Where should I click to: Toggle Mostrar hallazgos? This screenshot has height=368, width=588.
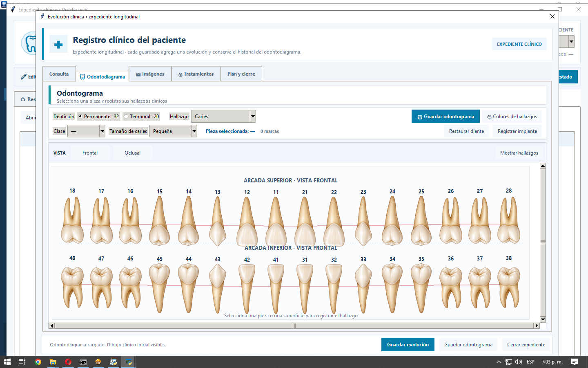pyautogui.click(x=519, y=153)
